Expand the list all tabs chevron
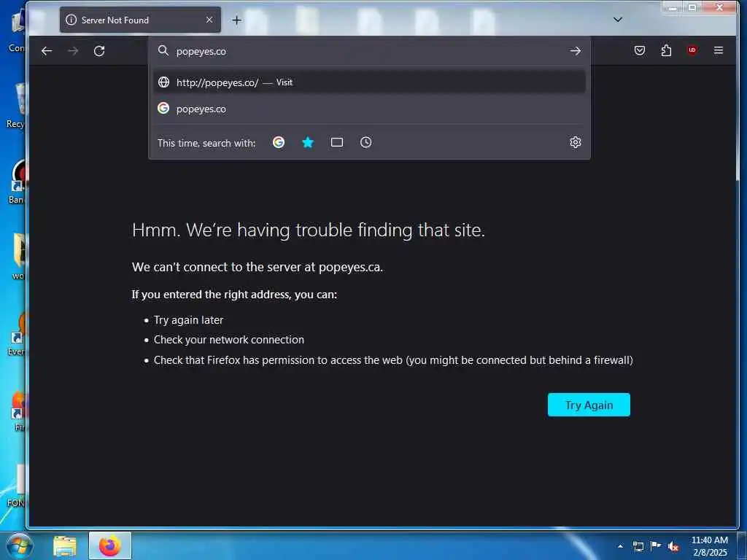 [618, 20]
